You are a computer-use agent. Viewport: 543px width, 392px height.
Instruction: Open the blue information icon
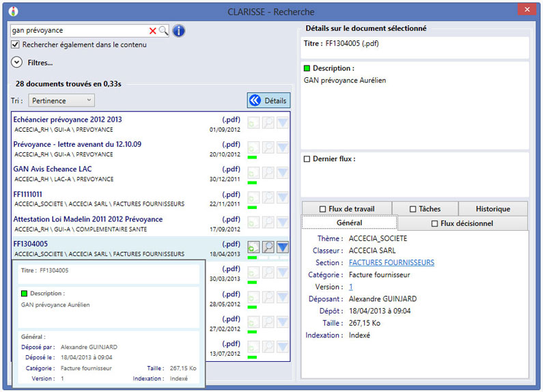178,31
